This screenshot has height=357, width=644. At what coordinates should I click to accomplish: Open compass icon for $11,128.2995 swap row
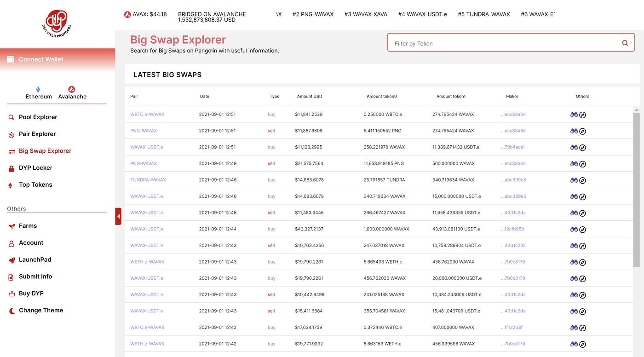pos(582,148)
